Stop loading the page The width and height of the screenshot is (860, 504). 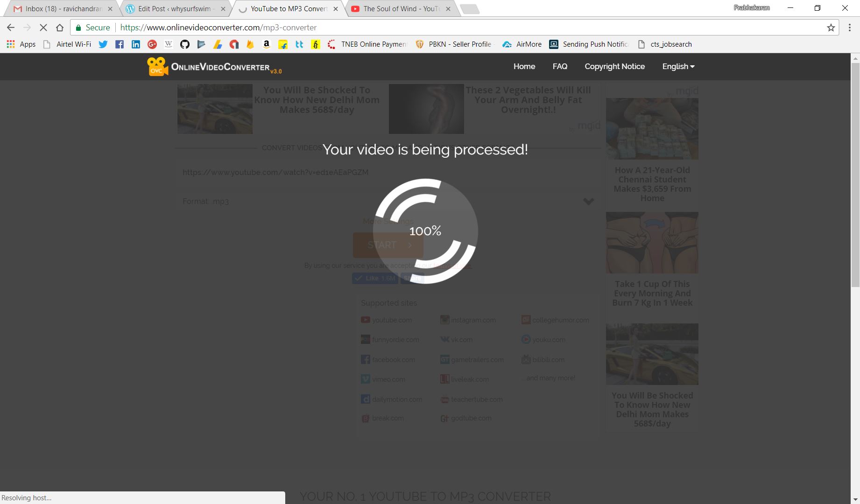pos(43,28)
